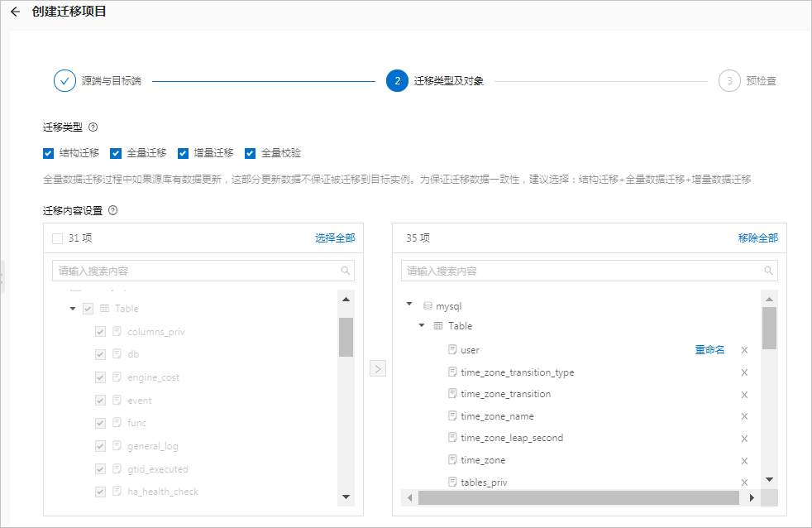The width and height of the screenshot is (812, 528).
Task: Uncheck the 全量校验 option
Action: 250,153
